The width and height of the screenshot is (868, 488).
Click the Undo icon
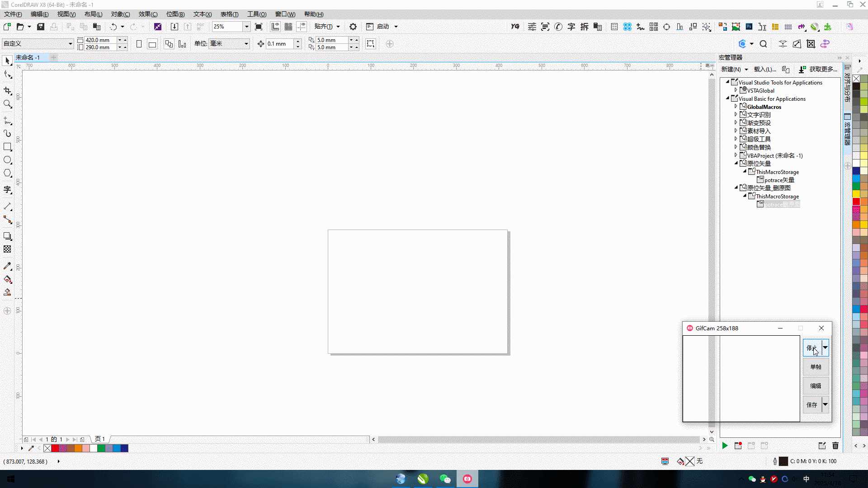(x=113, y=27)
